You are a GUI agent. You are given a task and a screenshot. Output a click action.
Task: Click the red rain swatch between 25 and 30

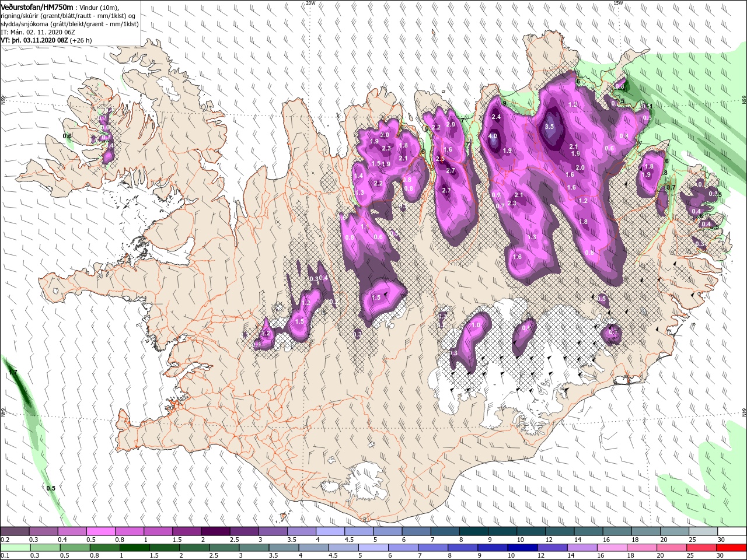[x=702, y=548]
